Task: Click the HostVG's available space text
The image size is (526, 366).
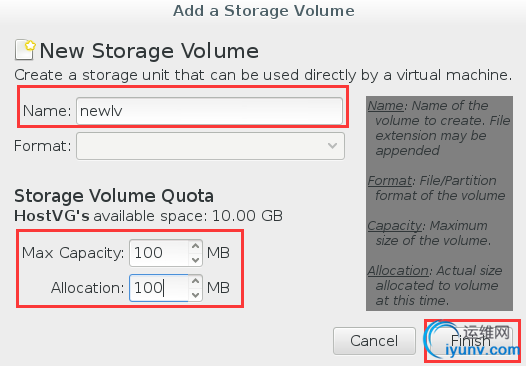Action: click(x=148, y=216)
